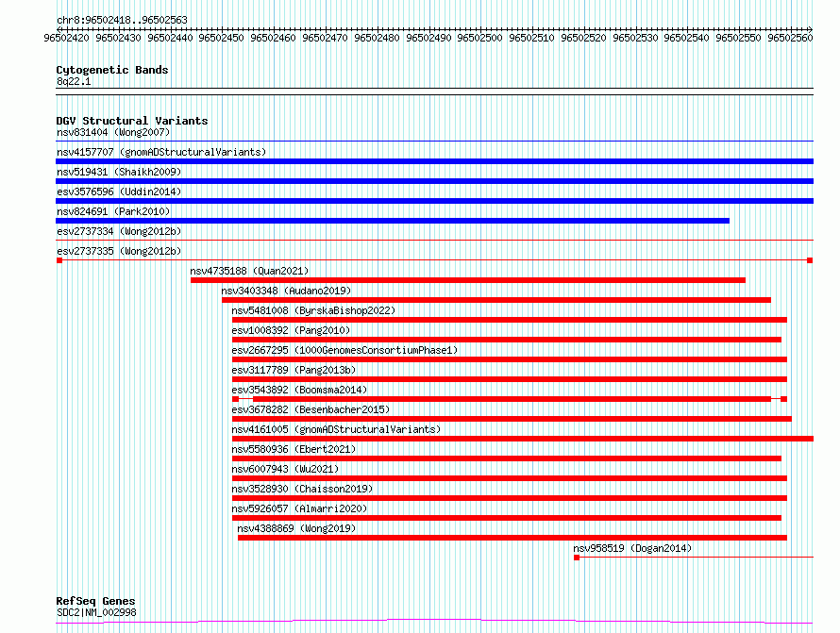The image size is (840, 633).
Task: Click the esv3543892 (Boomsma2014) label
Action: pos(299,390)
